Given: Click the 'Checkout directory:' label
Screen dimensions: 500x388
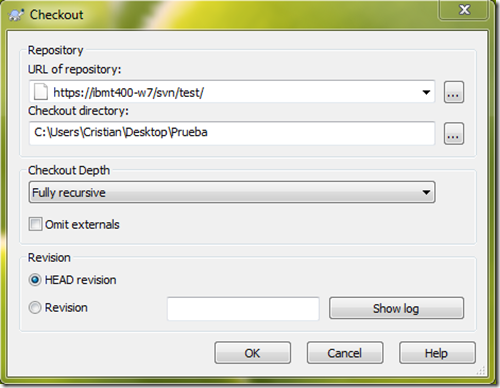Looking at the screenshot, I should coord(78,111).
